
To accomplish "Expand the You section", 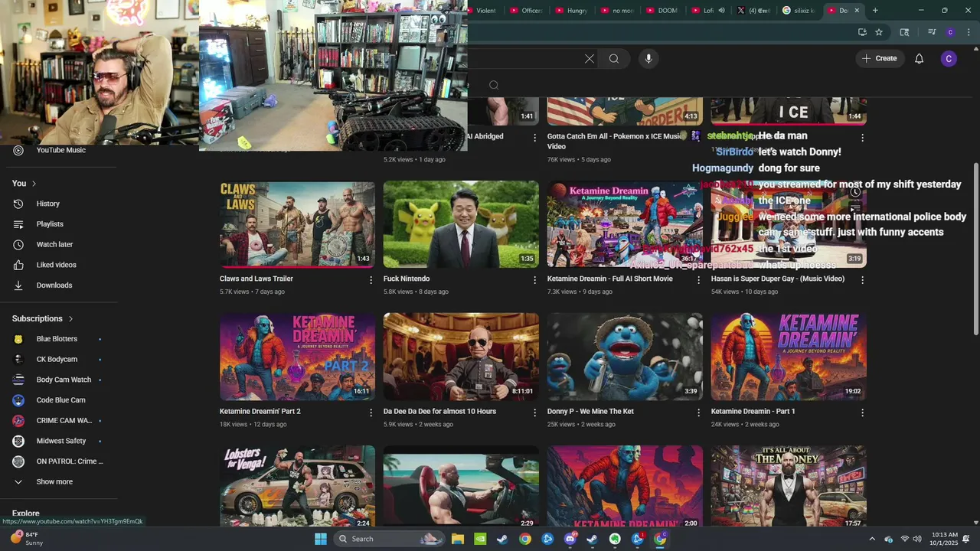I will pyautogui.click(x=24, y=184).
